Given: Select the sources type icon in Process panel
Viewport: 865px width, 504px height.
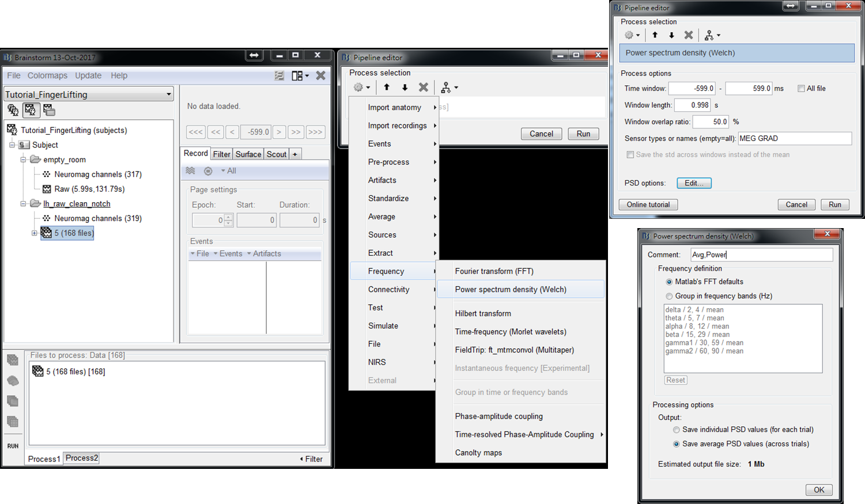Looking at the screenshot, I should 13,381.
